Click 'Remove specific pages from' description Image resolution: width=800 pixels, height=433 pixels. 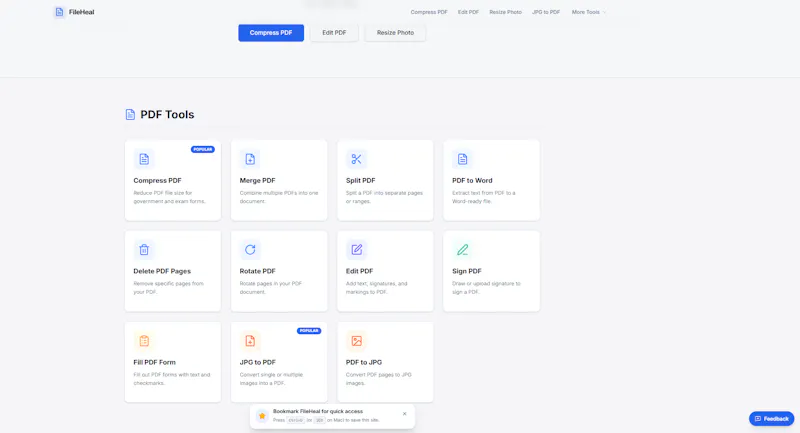168,288
